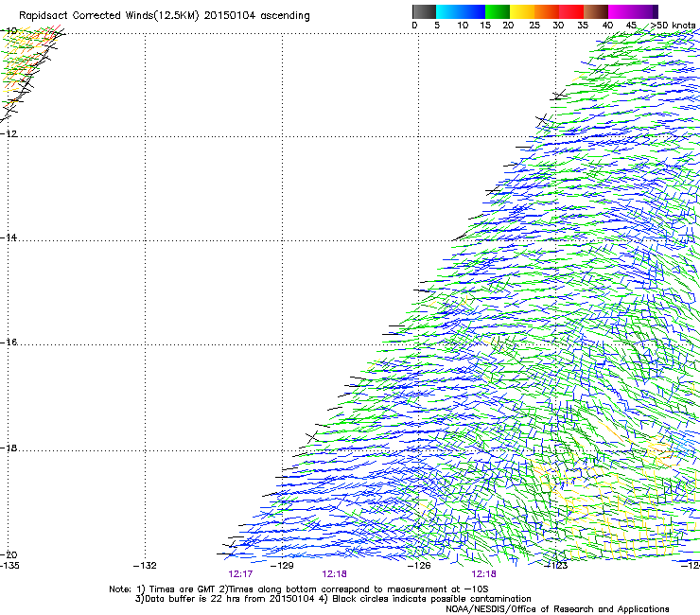Click the '>50 knots' legend label
The image size is (700, 615).
point(673,25)
